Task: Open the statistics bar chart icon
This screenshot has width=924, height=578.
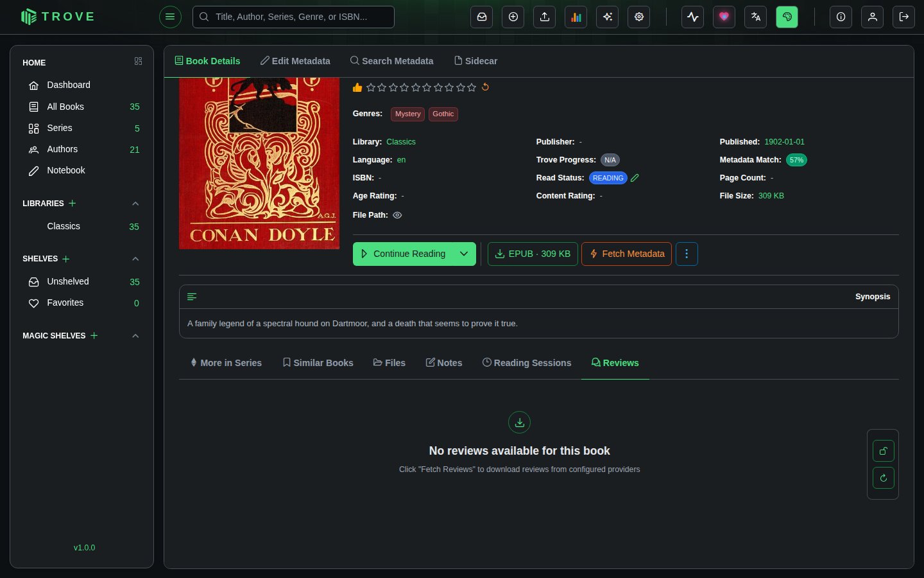Action: (x=576, y=17)
